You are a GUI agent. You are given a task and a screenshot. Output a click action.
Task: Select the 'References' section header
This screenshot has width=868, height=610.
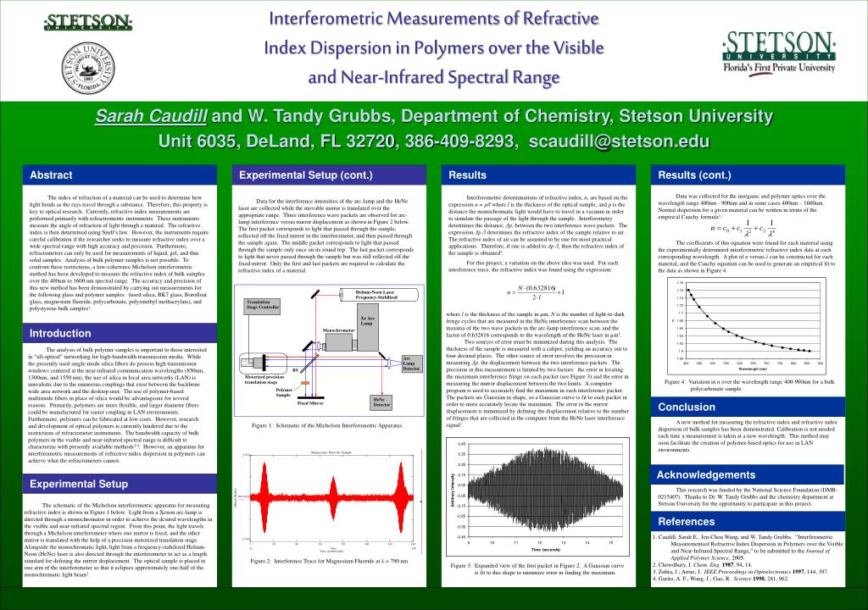pos(748,521)
